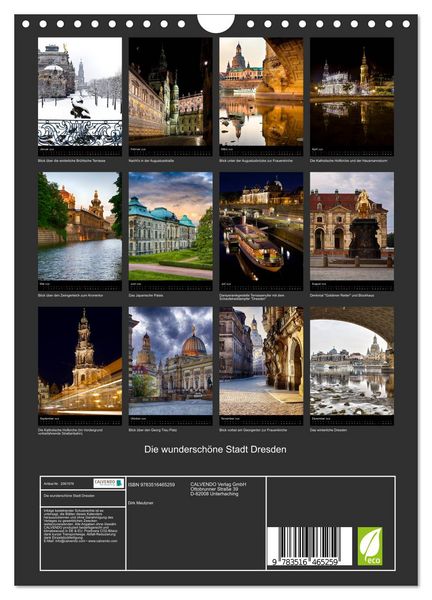Image resolution: width=432 pixels, height=600 pixels.
Task: Click the copyright notice paragraph in info box
Action: pos(81,526)
